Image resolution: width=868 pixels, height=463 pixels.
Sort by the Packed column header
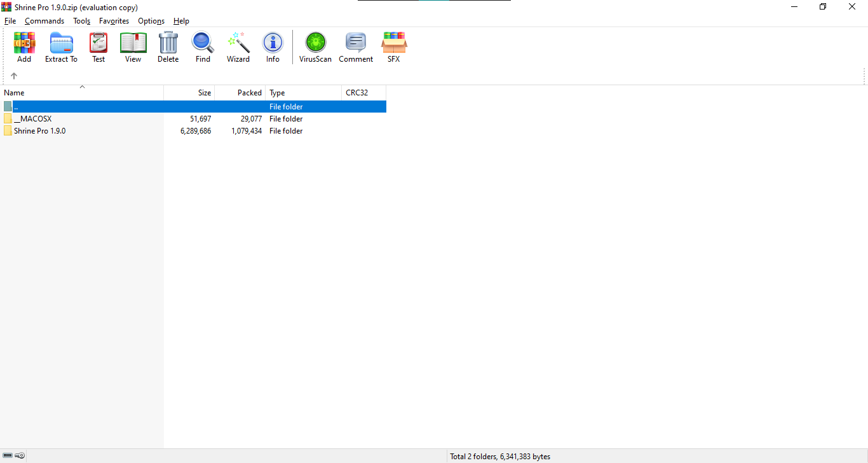point(240,93)
